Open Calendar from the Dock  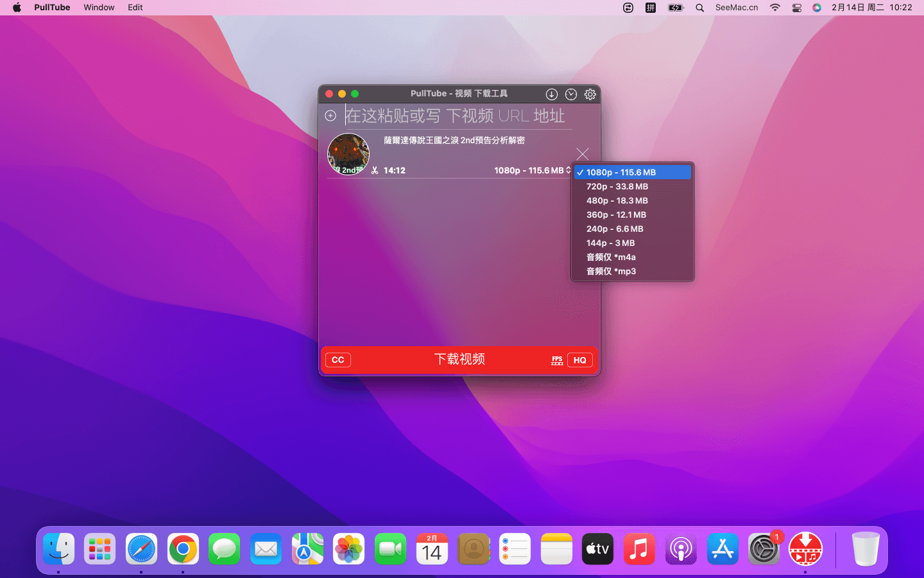point(432,549)
